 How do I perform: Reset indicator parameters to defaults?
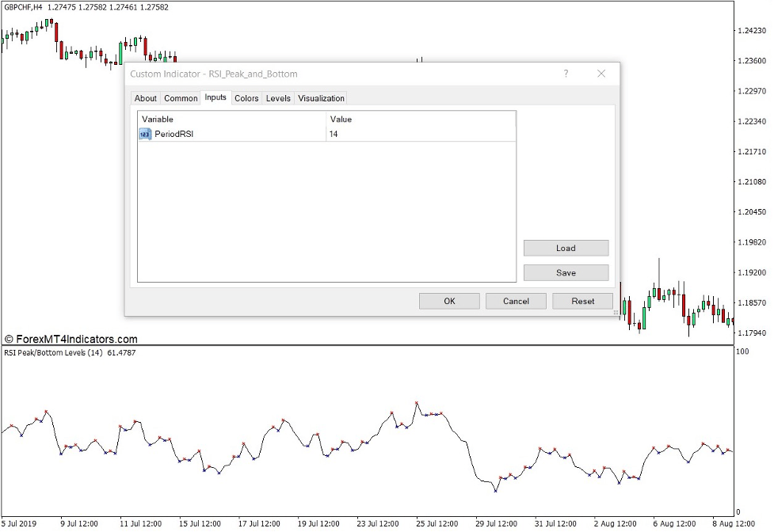[x=582, y=301]
